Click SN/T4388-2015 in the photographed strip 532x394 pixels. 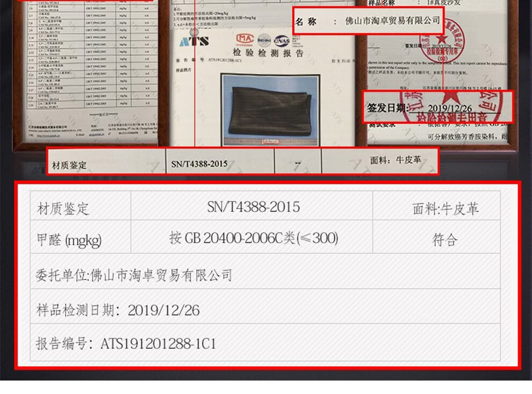point(199,164)
